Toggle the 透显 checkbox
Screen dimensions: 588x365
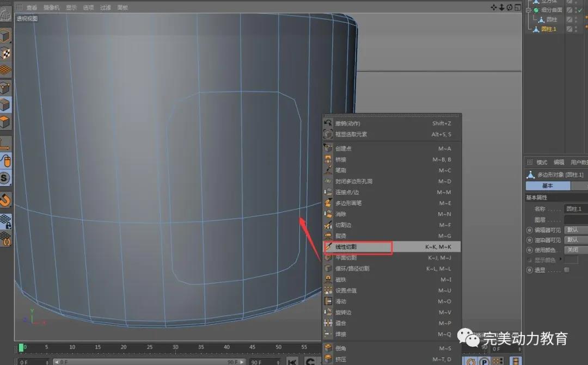(567, 270)
